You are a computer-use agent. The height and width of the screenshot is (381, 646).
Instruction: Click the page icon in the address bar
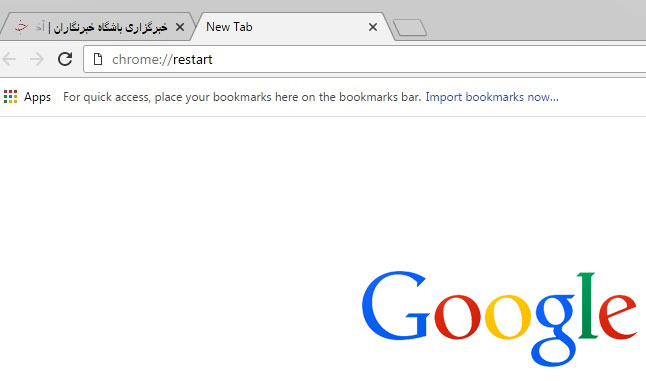click(x=98, y=59)
